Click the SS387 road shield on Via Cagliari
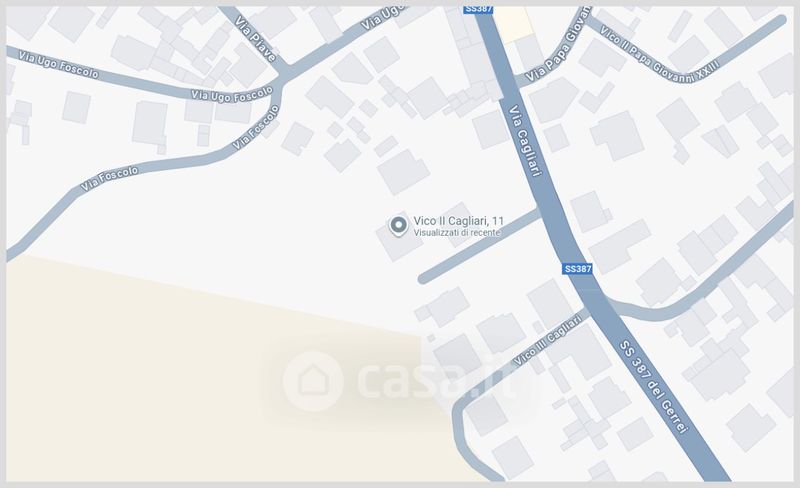Image resolution: width=800 pixels, height=488 pixels. (x=578, y=269)
